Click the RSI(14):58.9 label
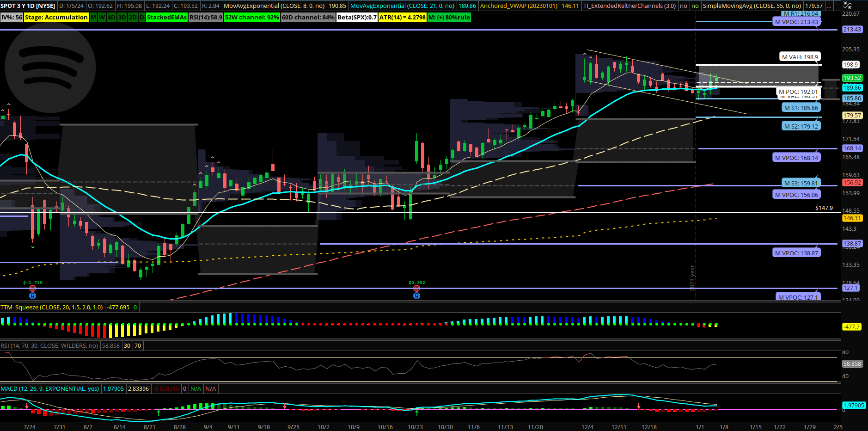868x431 pixels. [x=206, y=18]
